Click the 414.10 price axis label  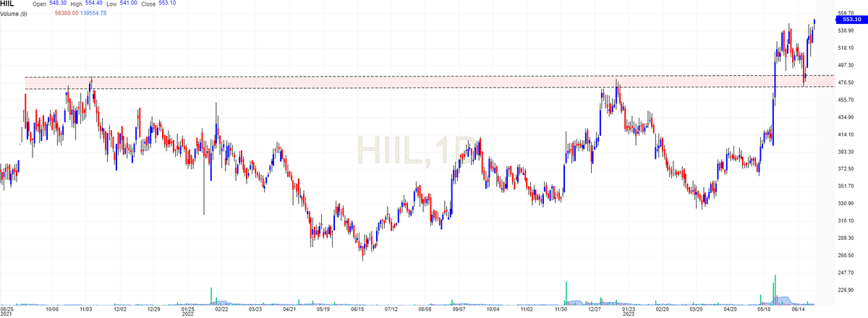846,134
